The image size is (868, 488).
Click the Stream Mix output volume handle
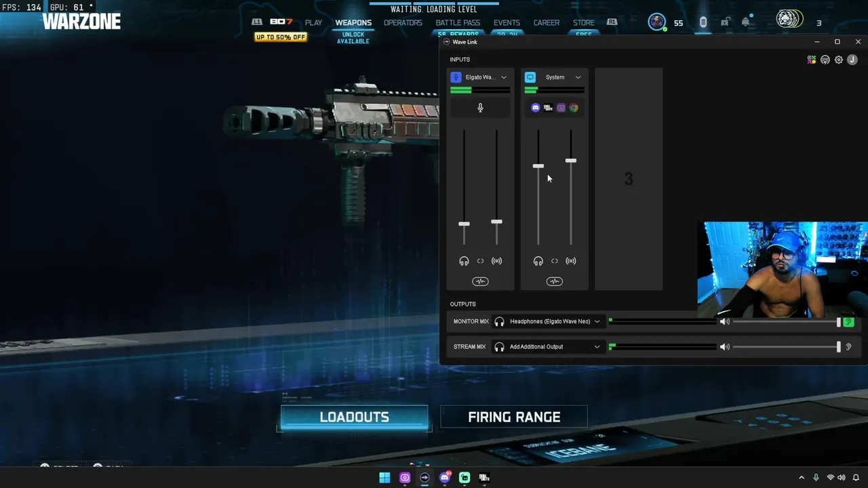839,346
